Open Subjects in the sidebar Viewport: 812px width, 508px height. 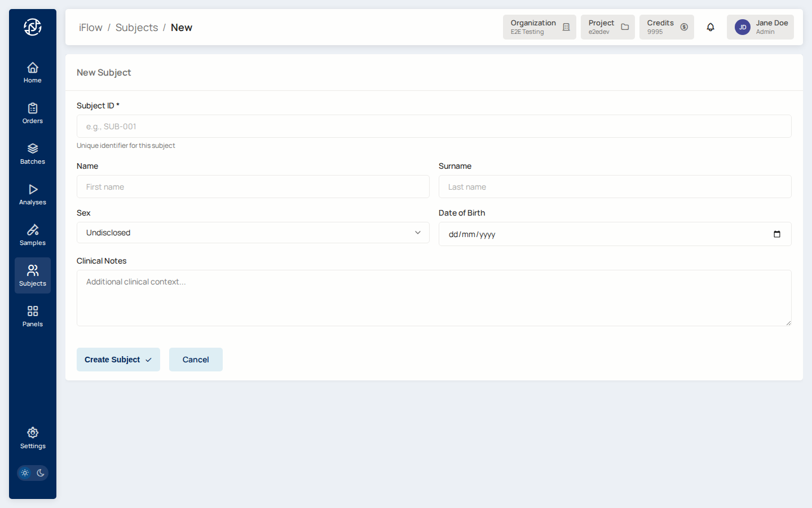coord(33,275)
